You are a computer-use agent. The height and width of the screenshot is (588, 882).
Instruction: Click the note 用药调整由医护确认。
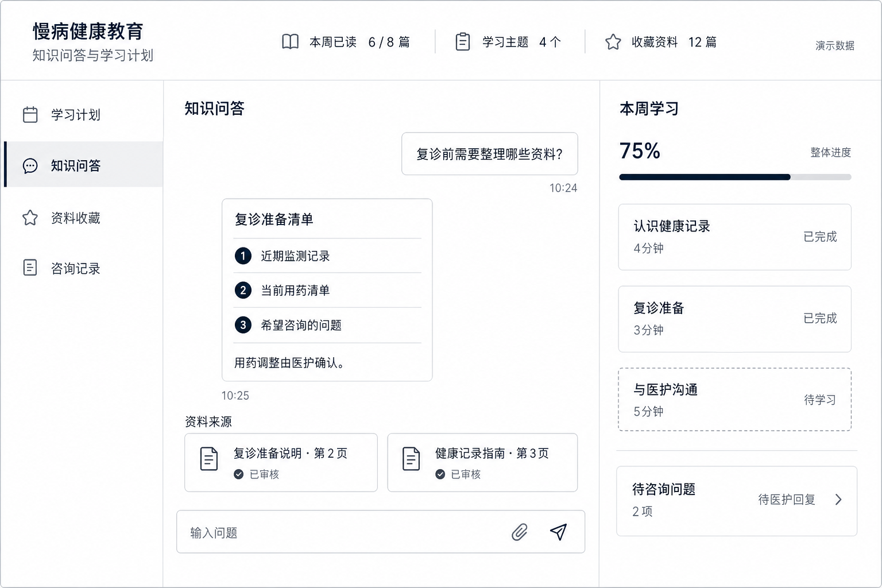pos(289,363)
